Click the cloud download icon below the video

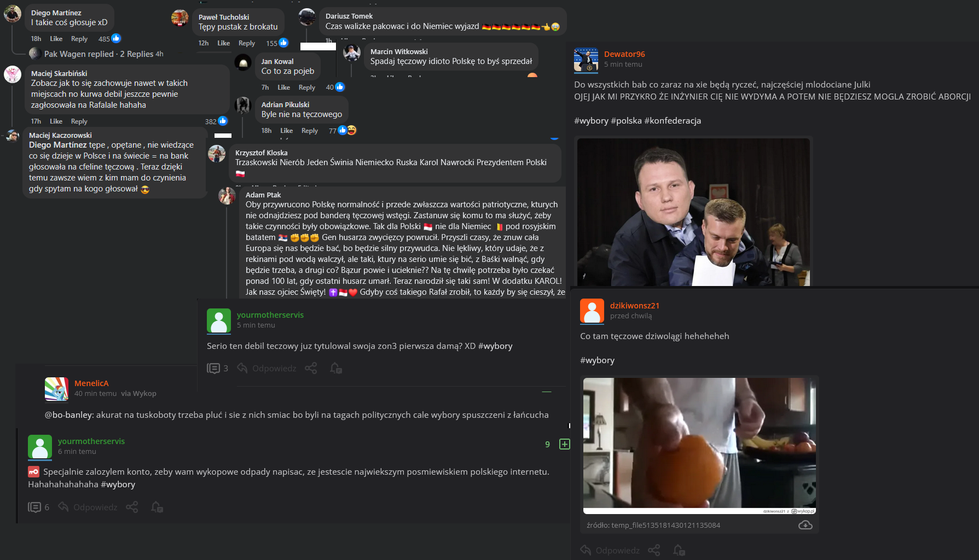[805, 525]
